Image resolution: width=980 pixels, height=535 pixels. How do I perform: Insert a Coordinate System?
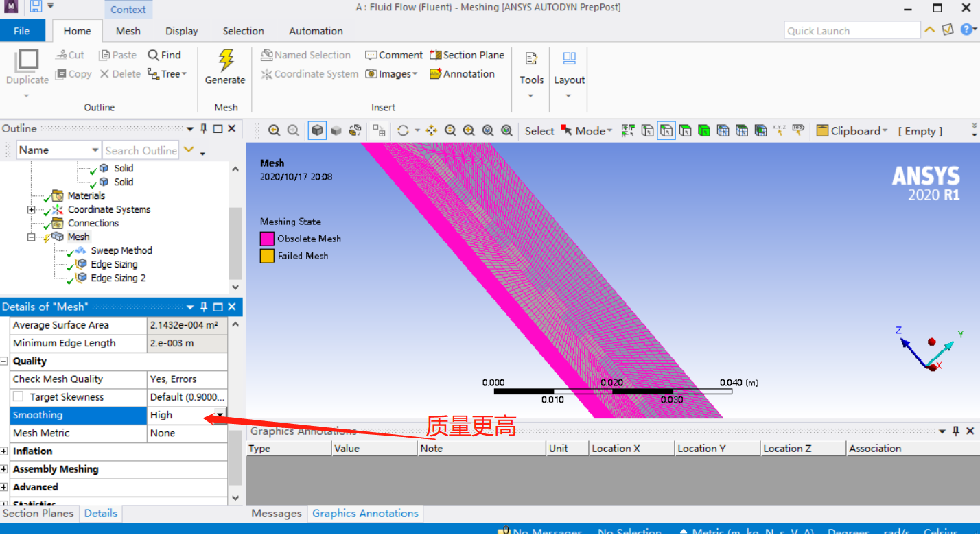(310, 74)
